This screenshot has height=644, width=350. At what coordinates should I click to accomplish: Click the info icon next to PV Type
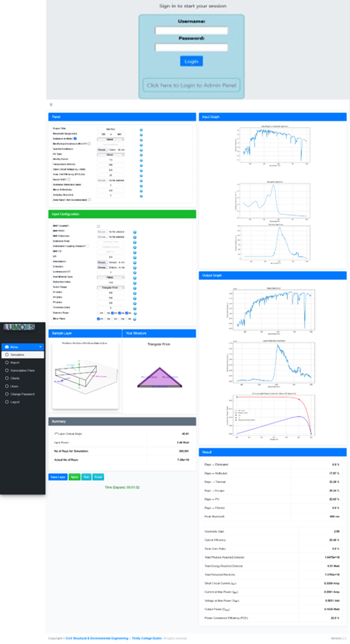coord(141,155)
